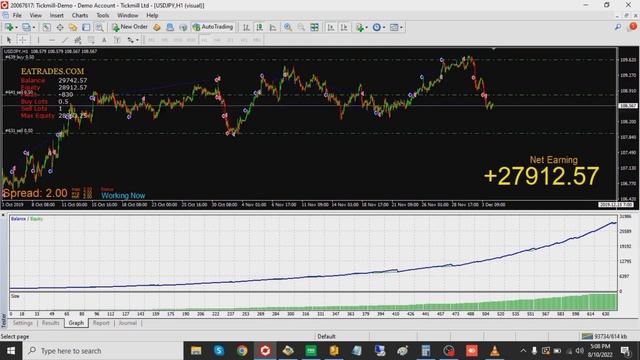The width and height of the screenshot is (640, 360).
Task: Click the blue chat icon after MetaEditor
Action: [x=170, y=27]
